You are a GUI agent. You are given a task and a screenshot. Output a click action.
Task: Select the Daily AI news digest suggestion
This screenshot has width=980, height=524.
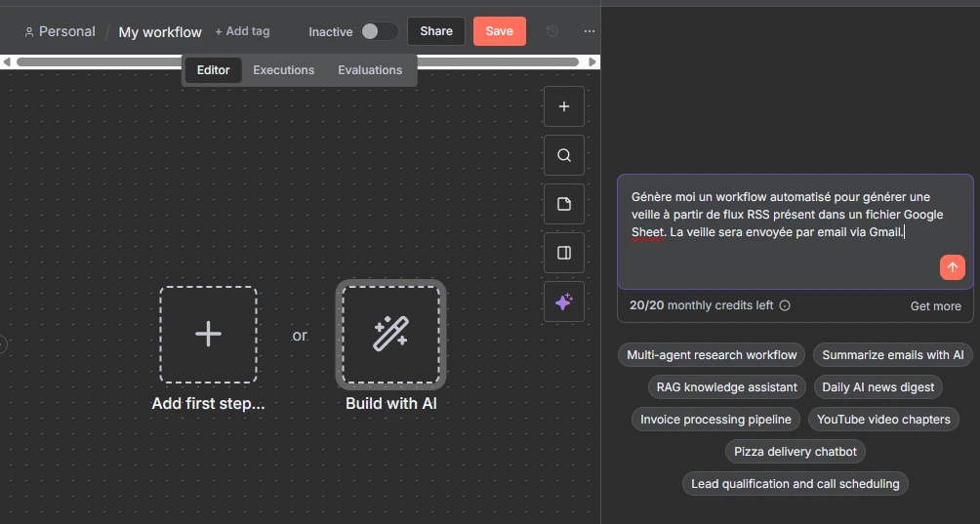pos(878,387)
